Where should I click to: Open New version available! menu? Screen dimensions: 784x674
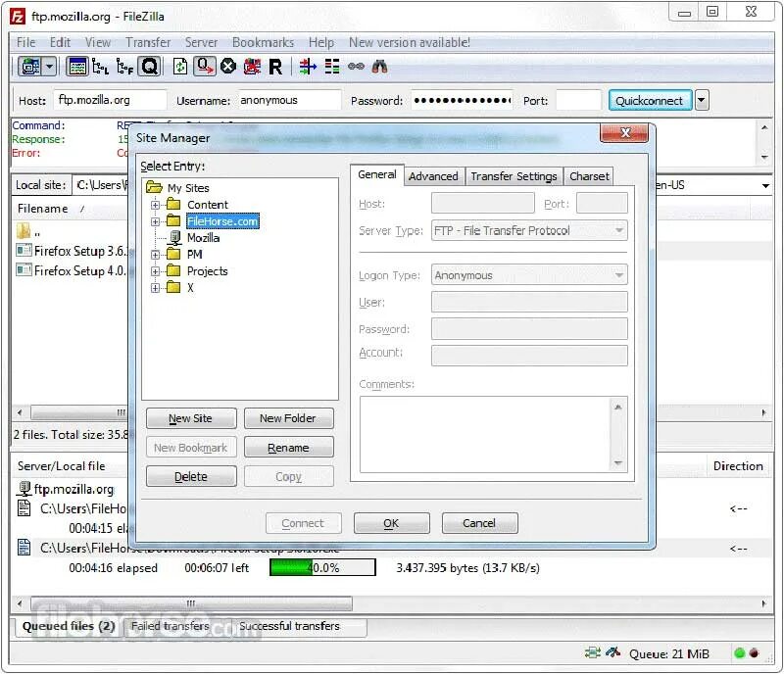tap(410, 42)
